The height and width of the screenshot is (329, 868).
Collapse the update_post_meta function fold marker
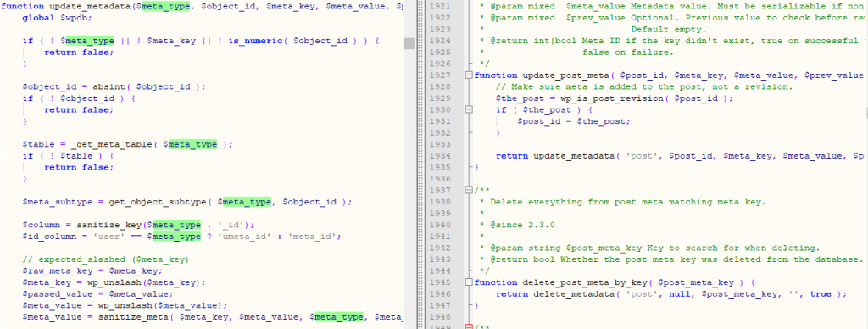click(470, 75)
